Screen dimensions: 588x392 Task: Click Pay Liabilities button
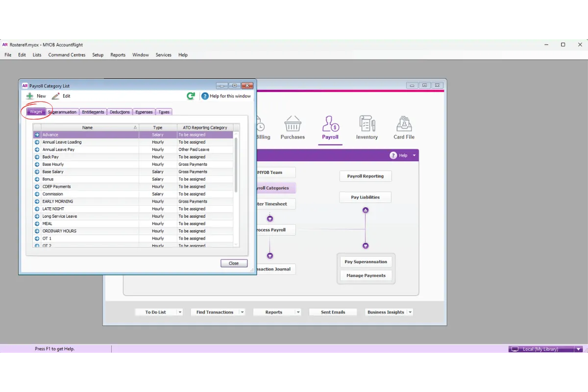tap(366, 197)
